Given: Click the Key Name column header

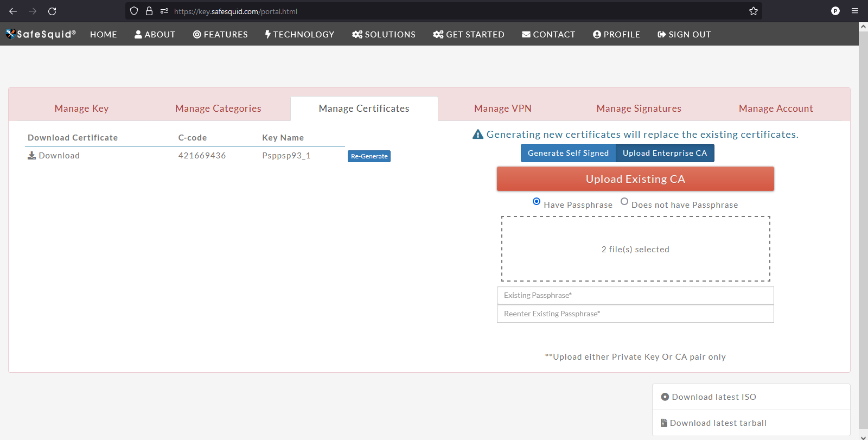Looking at the screenshot, I should [283, 138].
